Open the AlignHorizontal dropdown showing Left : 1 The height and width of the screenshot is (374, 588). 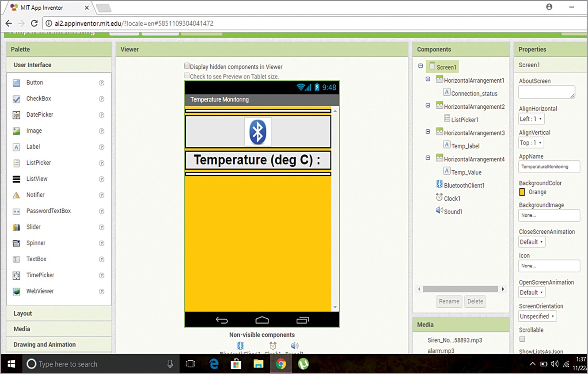click(531, 118)
